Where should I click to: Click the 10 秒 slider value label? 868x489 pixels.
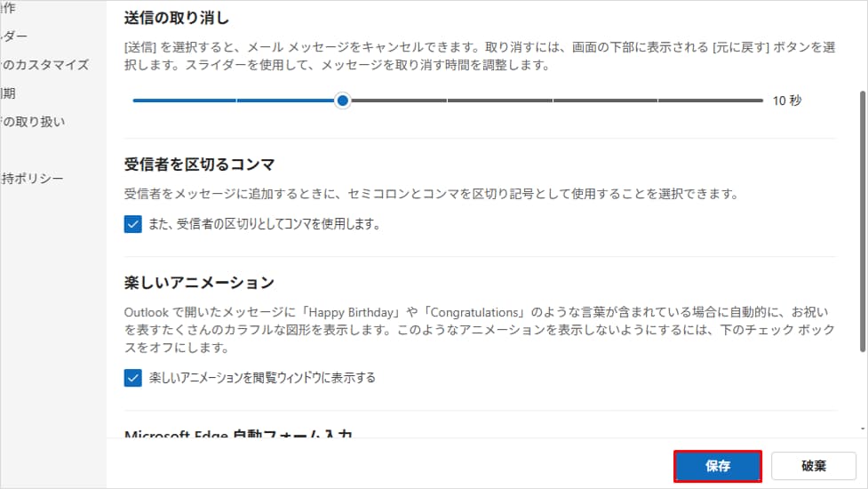(x=786, y=100)
